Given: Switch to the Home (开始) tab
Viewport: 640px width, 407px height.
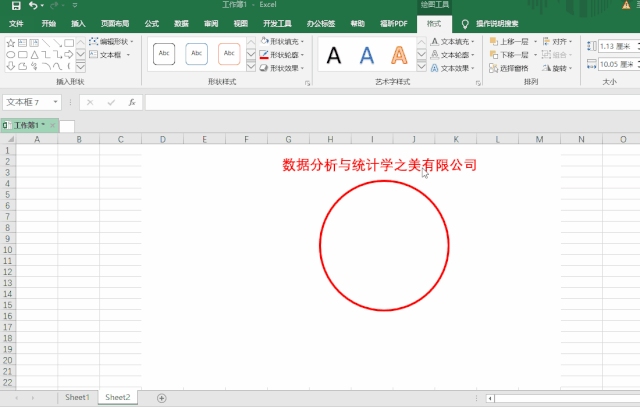Looking at the screenshot, I should point(49,24).
